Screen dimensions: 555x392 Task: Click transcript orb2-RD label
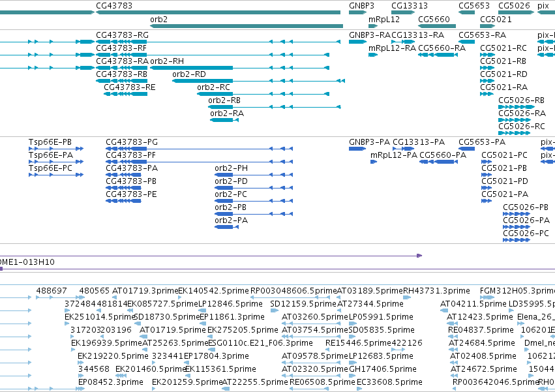pyautogui.click(x=189, y=74)
